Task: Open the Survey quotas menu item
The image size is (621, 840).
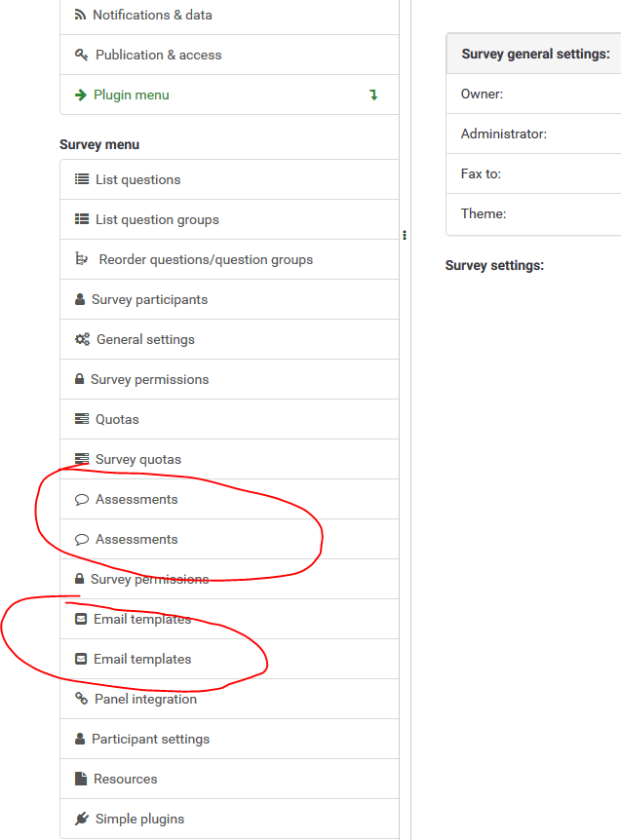Action: (137, 460)
